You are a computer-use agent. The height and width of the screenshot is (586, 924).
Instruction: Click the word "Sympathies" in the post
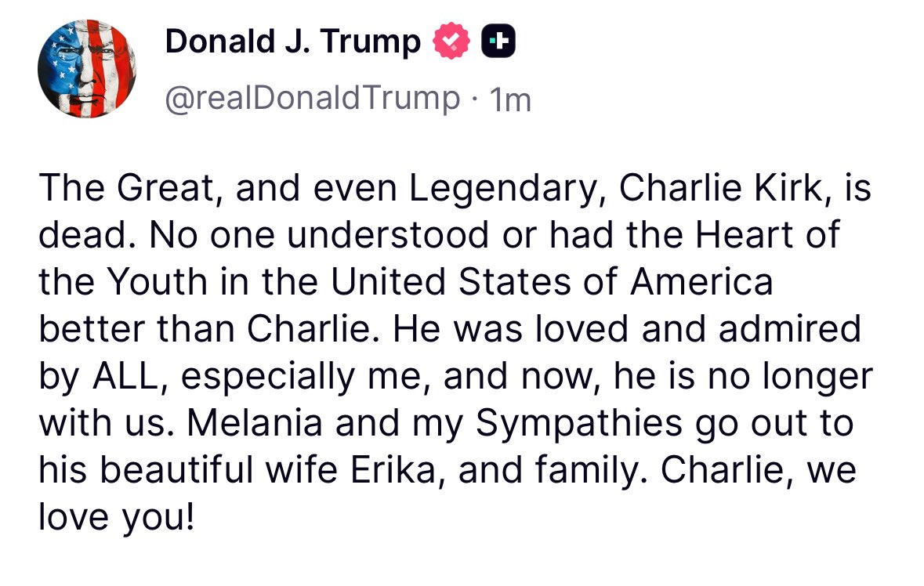tap(580, 423)
